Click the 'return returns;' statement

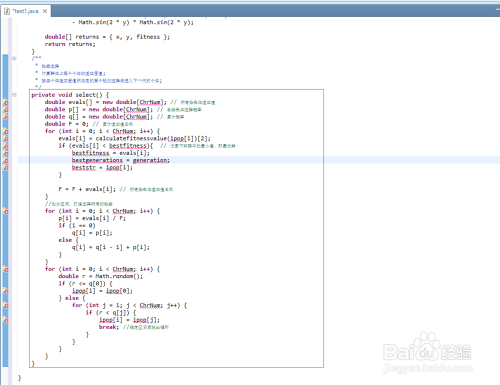click(70, 44)
